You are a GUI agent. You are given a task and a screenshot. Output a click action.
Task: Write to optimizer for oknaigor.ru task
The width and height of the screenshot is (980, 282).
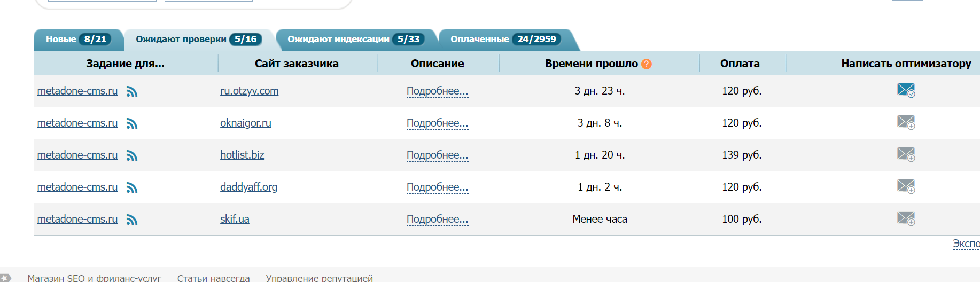[906, 122]
